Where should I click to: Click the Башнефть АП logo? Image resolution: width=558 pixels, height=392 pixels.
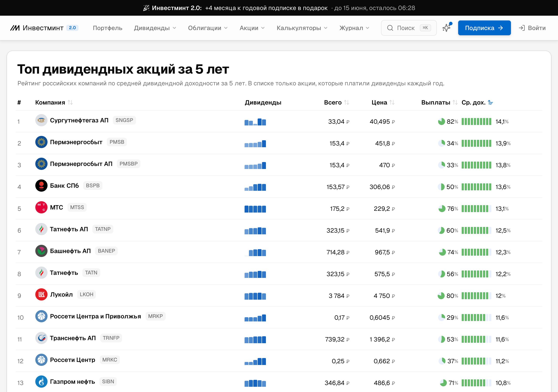tap(41, 251)
